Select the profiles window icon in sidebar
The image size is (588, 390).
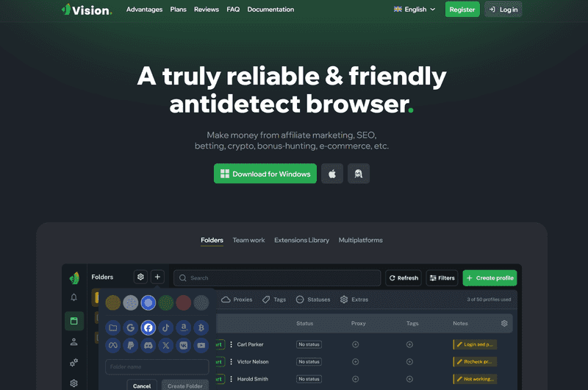click(x=74, y=321)
